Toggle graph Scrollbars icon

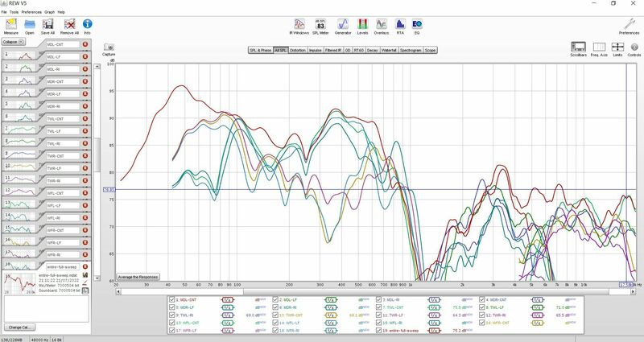click(x=578, y=47)
